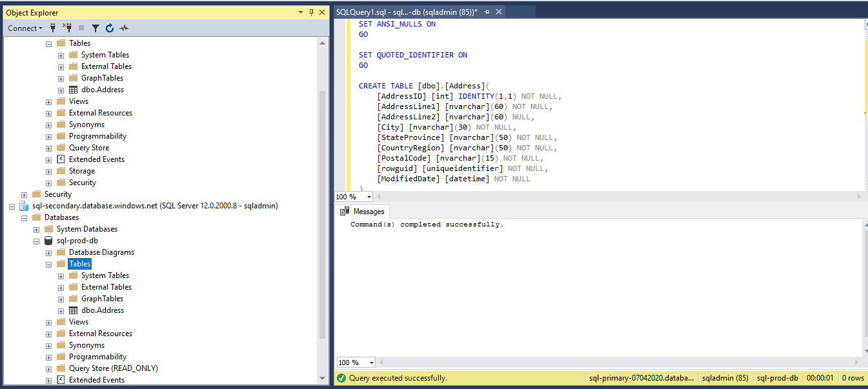
Task: Close the SQLQuery1.sql query tab
Action: coord(499,12)
